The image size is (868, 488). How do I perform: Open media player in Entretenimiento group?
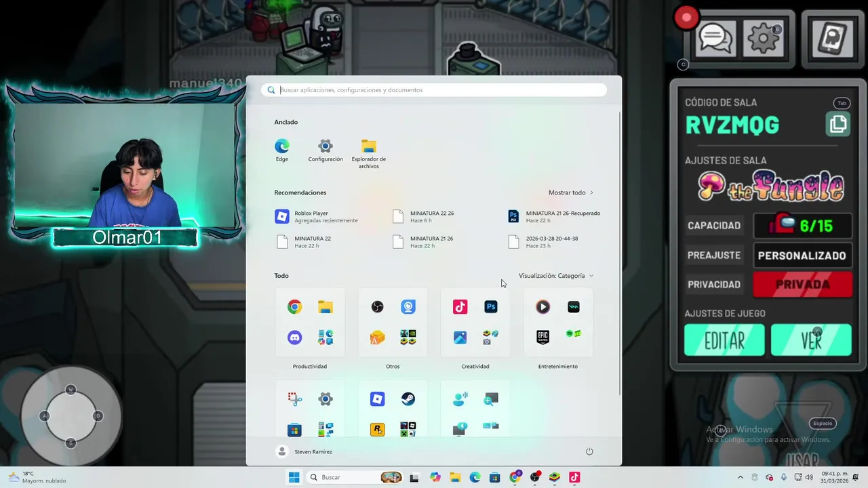click(x=543, y=307)
